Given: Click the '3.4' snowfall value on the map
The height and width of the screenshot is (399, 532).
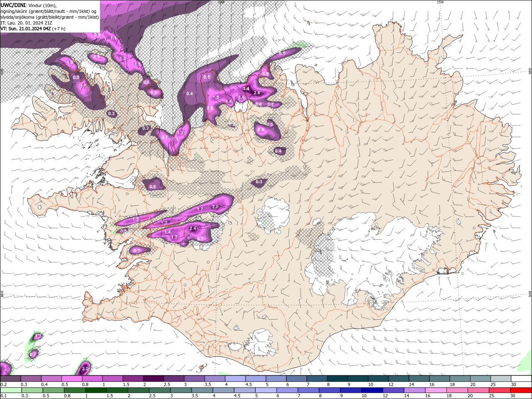Looking at the screenshot, I should (246, 89).
